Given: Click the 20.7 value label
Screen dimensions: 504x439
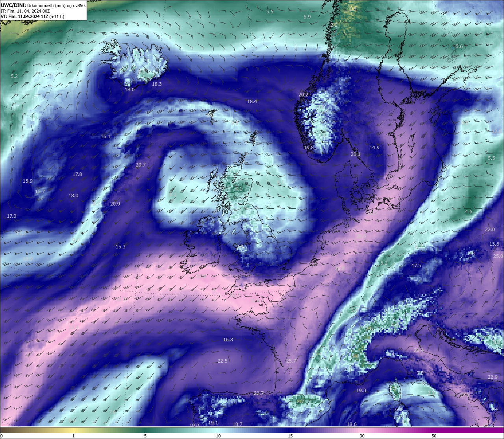Looking at the screenshot, I should 141,165.
